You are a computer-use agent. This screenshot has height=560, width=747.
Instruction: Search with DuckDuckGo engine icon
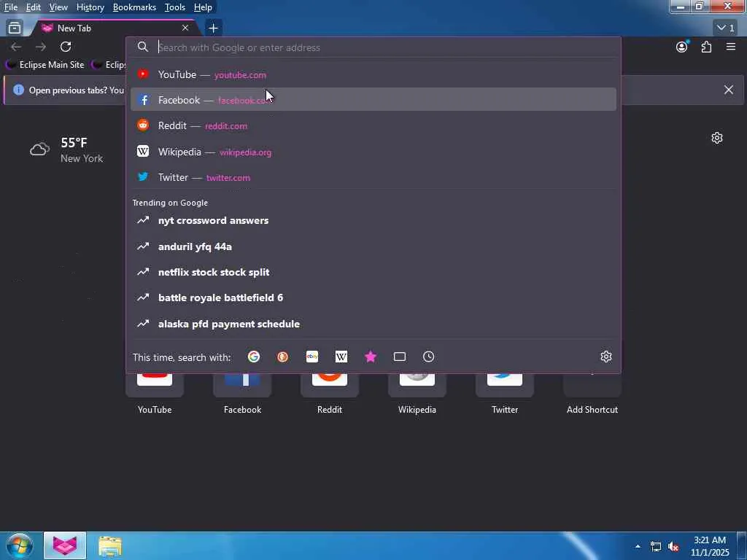282,357
